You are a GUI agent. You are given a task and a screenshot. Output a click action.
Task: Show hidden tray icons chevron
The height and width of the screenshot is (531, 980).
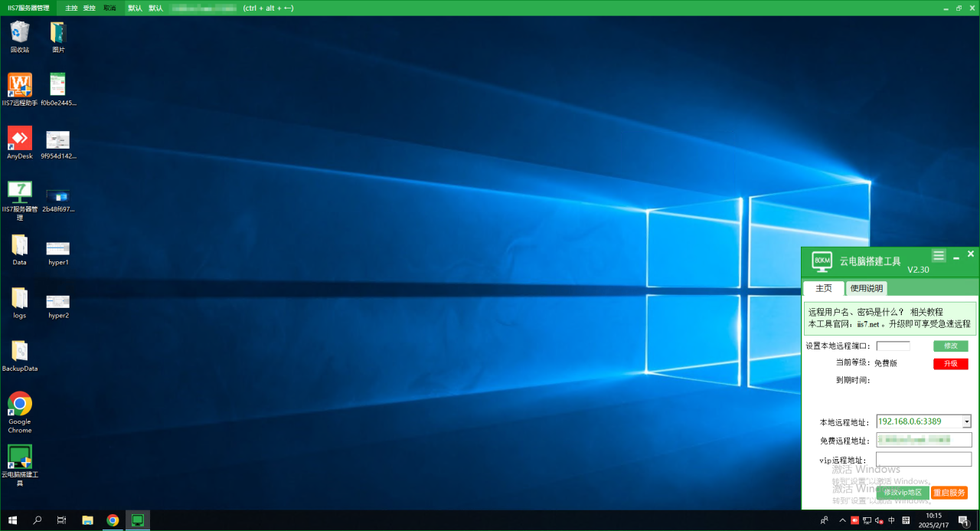(843, 520)
